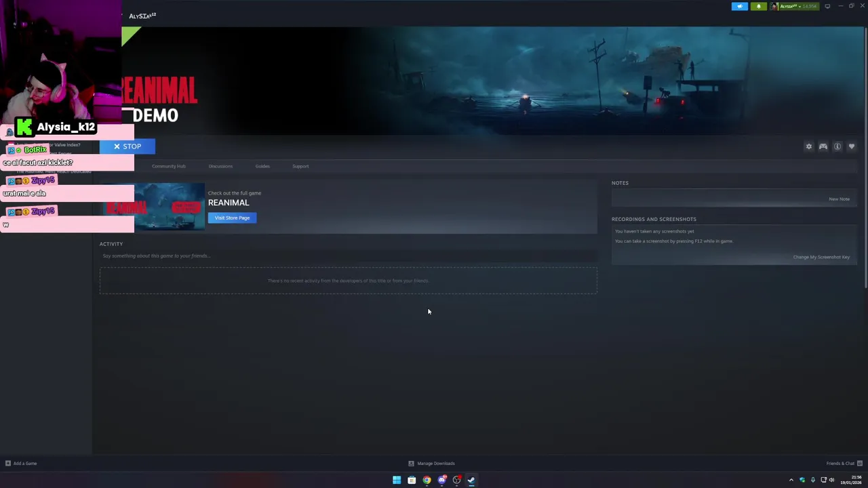
Task: Click Steam taskbar icon
Action: tap(471, 480)
